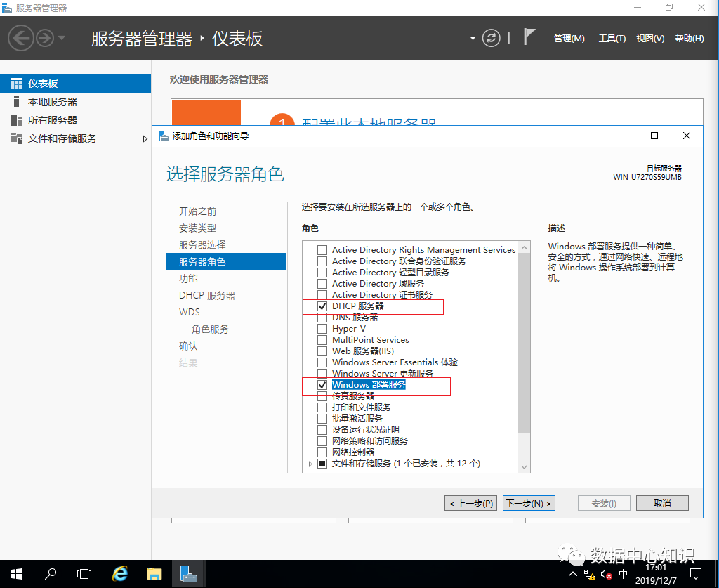Click the 取消 cancel button
Screen dimensions: 719x588
click(662, 503)
